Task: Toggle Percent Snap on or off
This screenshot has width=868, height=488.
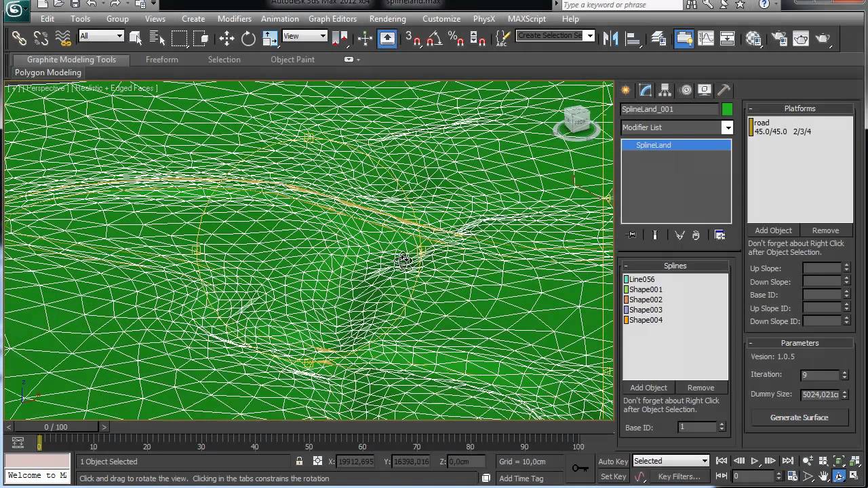Action: coord(456,38)
